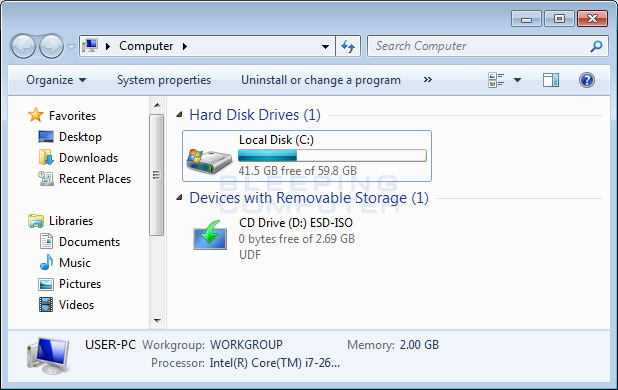Collapse Devices with Removable Storage group
This screenshot has height=390, width=618.
179,197
